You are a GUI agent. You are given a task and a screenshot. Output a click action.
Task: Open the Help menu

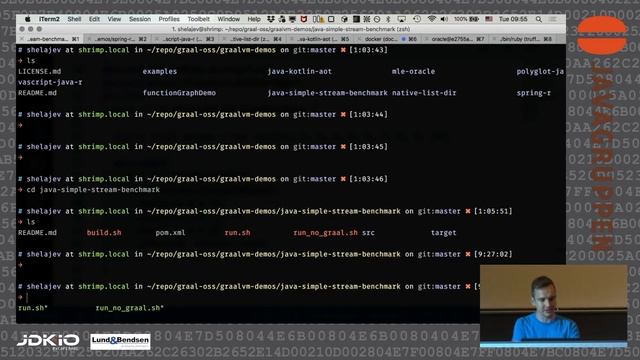click(x=254, y=19)
